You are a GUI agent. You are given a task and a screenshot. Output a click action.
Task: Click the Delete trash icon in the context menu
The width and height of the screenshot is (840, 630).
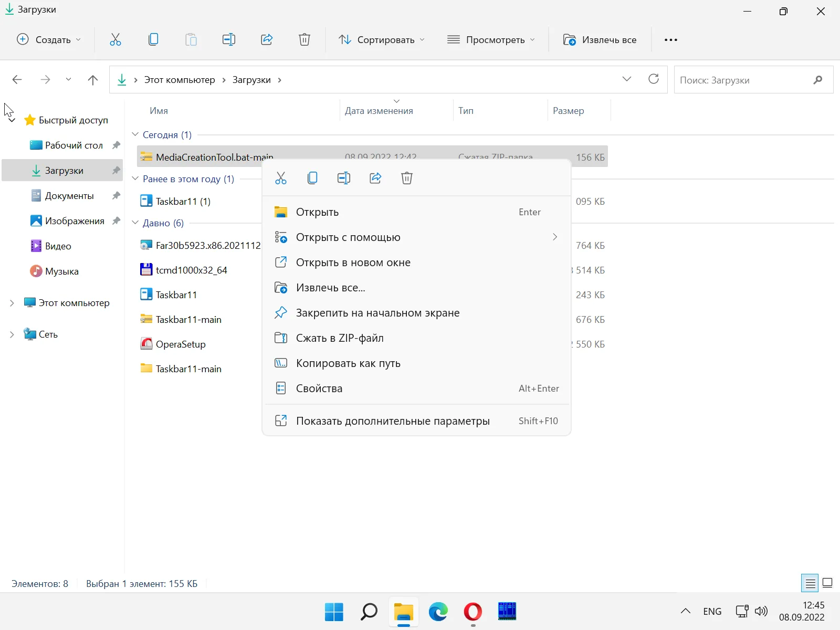(x=407, y=178)
